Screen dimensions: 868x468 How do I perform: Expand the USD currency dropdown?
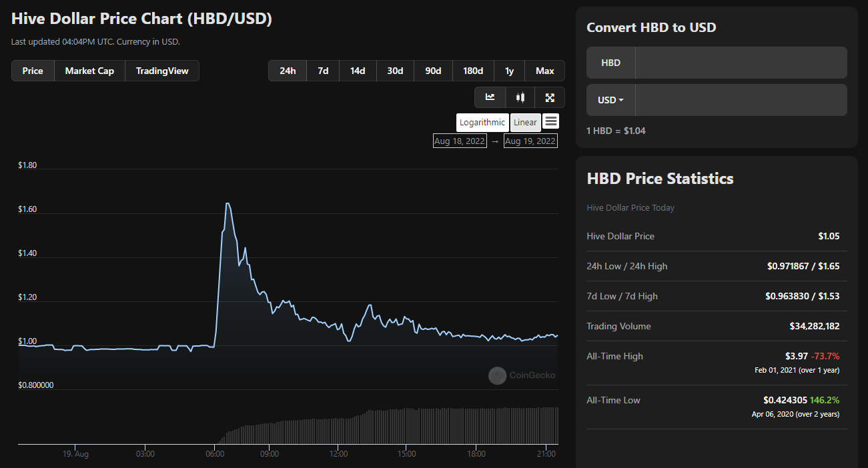611,100
